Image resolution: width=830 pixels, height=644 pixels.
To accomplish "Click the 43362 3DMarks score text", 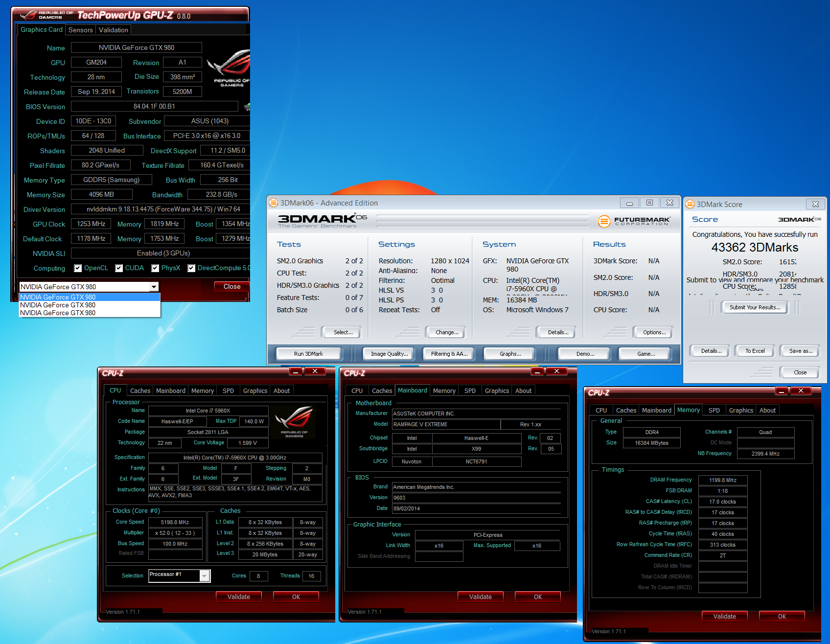I will coord(755,248).
